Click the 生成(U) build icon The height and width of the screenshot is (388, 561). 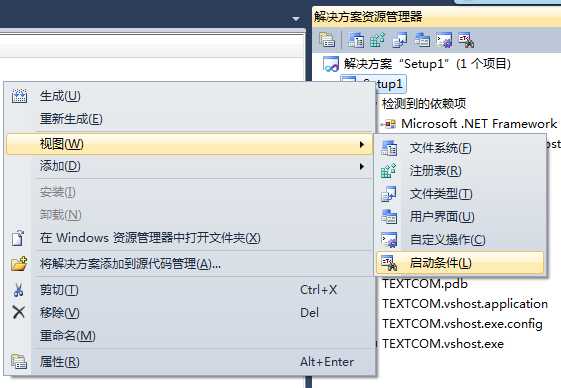coord(19,96)
